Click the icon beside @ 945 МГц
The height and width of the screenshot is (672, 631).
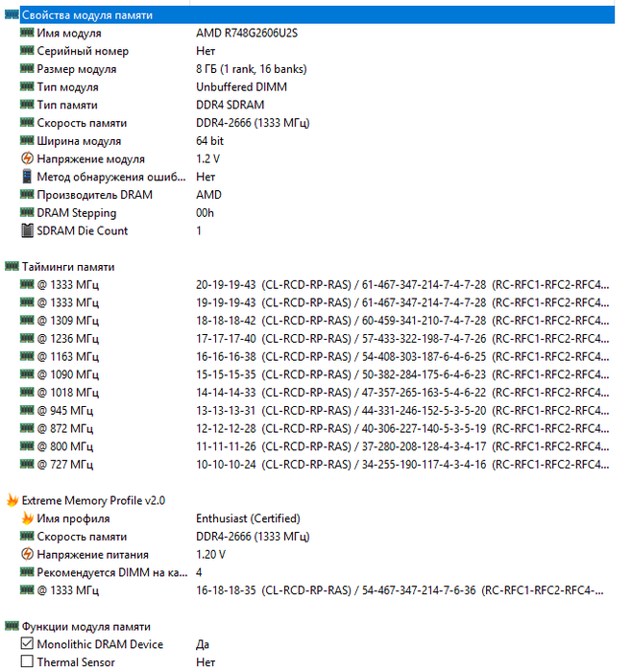[x=27, y=410]
